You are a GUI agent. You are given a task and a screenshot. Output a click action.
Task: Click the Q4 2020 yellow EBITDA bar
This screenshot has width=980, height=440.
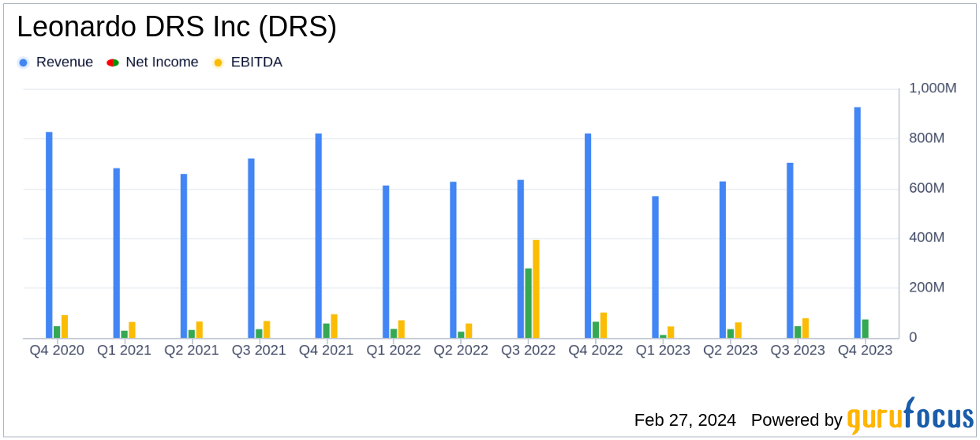pos(65,327)
